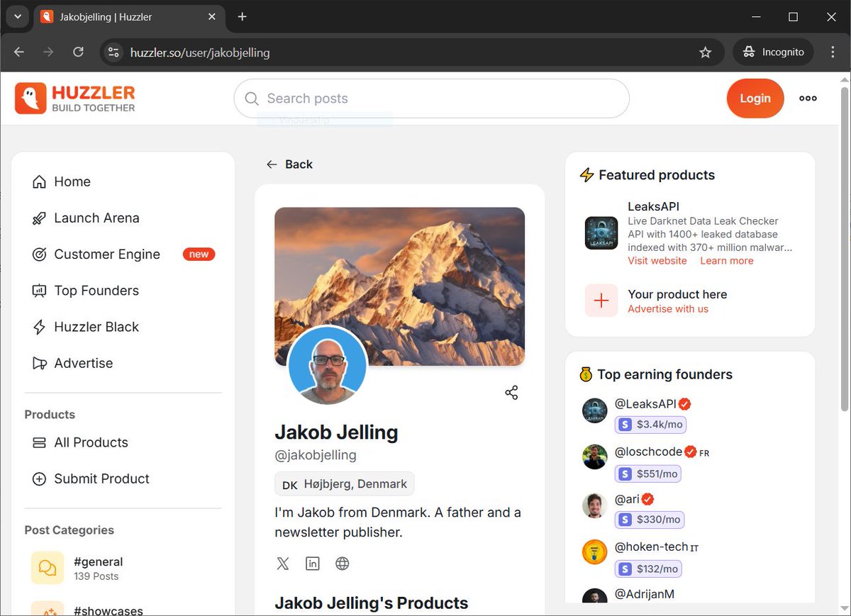Select the #showcases post category
The height and width of the screenshot is (616, 851).
[108, 610]
